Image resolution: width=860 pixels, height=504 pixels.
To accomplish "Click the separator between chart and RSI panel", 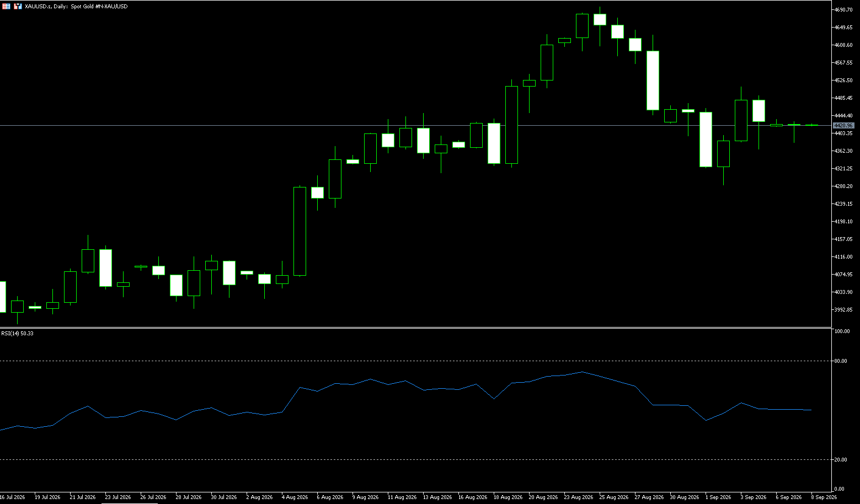I will click(x=416, y=328).
